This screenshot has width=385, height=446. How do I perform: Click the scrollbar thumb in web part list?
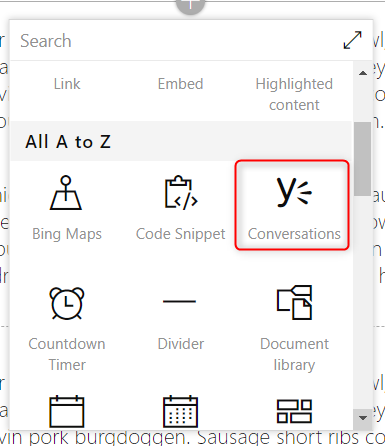(x=362, y=159)
